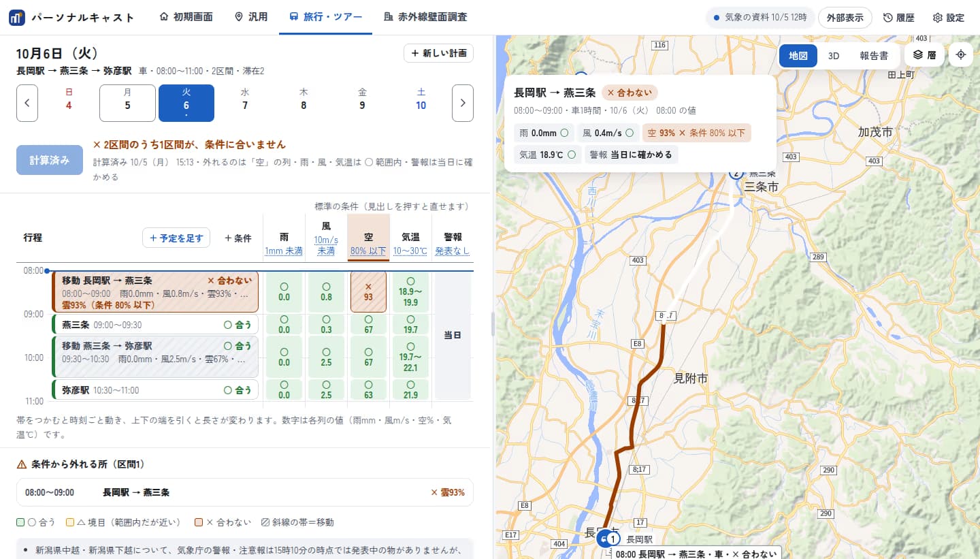Click map marker 1 at 長岡駅
This screenshot has width=980, height=559.
(612, 539)
